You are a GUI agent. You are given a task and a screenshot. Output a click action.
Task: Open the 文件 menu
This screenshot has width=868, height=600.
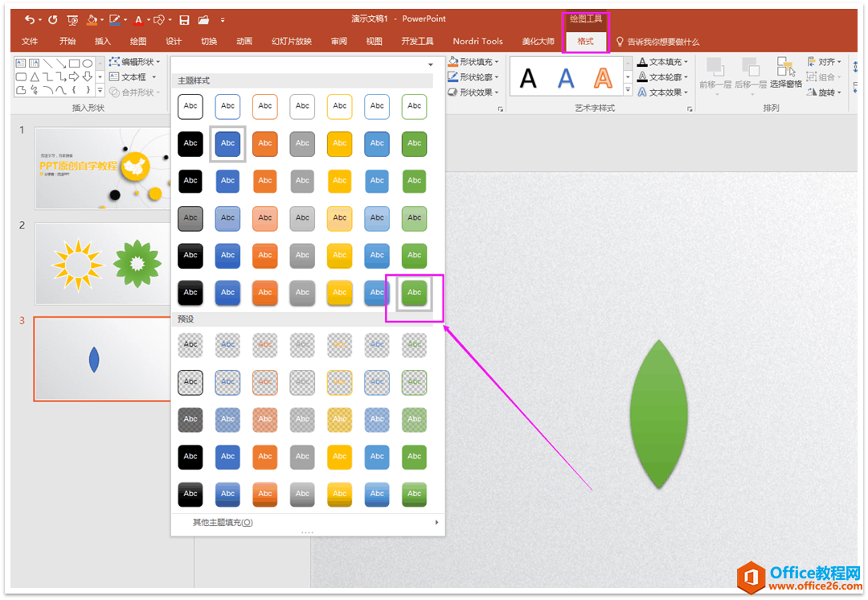tap(30, 41)
